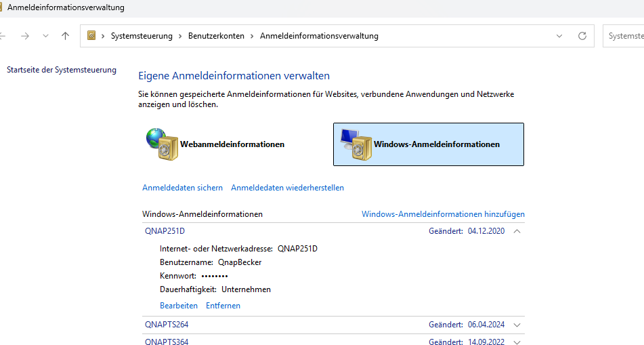Click Windows-Anmeldeinformationen hinzufügen
The height and width of the screenshot is (345, 644).
coord(443,214)
